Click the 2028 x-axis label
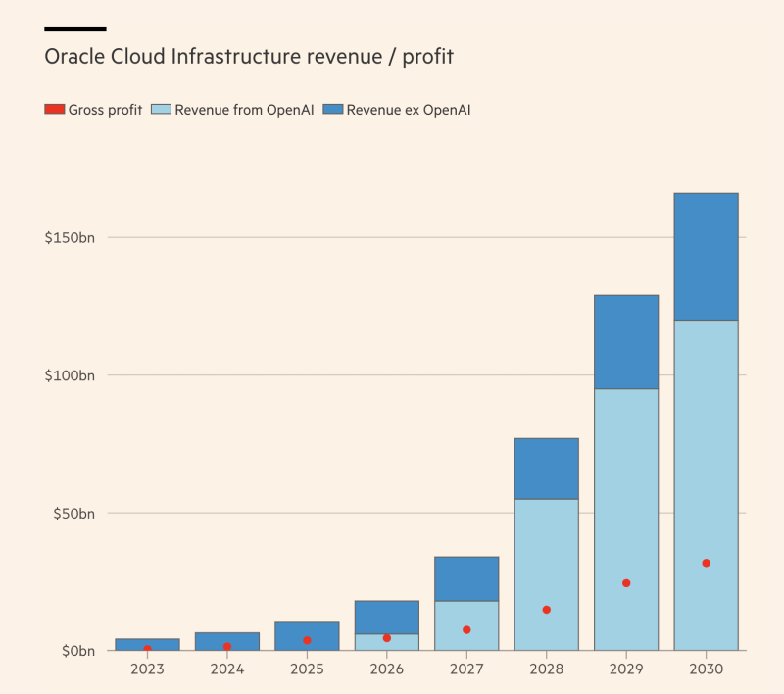Viewport: 784px width, 694px height. (547, 669)
